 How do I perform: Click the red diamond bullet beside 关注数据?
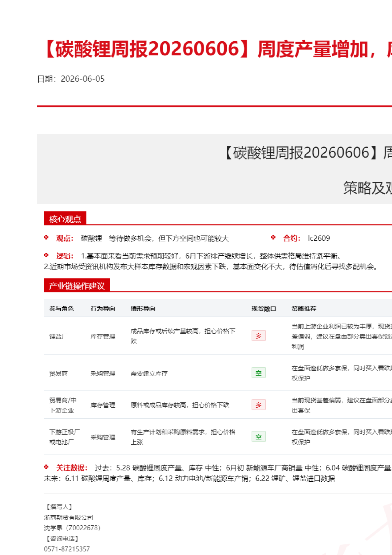coord(46,467)
